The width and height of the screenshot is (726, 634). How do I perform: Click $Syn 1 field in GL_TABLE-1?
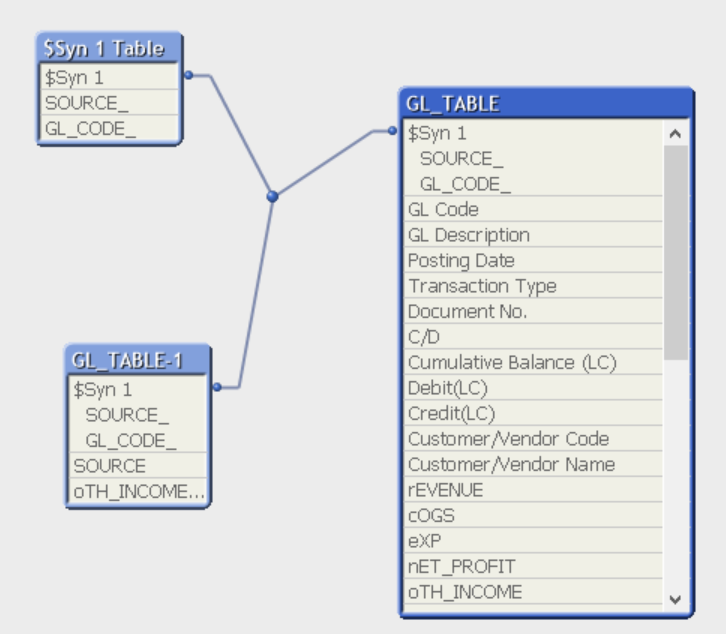[138, 389]
